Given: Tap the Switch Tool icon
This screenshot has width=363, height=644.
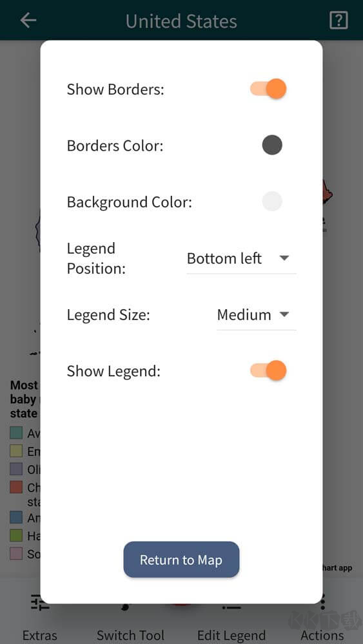Looking at the screenshot, I should pos(125,607).
